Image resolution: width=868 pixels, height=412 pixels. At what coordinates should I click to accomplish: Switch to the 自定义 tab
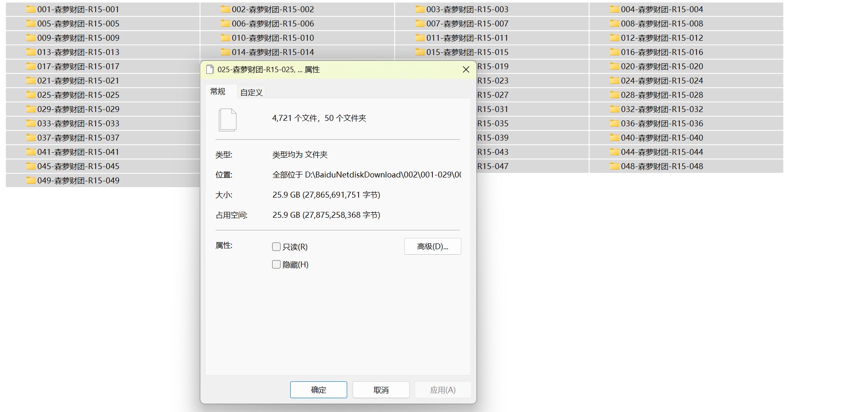(x=251, y=92)
